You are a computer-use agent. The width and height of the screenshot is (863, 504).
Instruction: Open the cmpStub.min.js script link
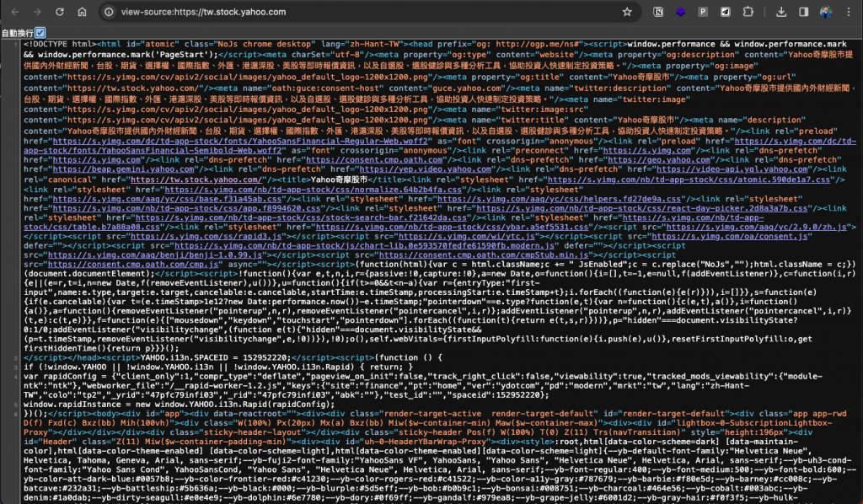click(x=483, y=255)
